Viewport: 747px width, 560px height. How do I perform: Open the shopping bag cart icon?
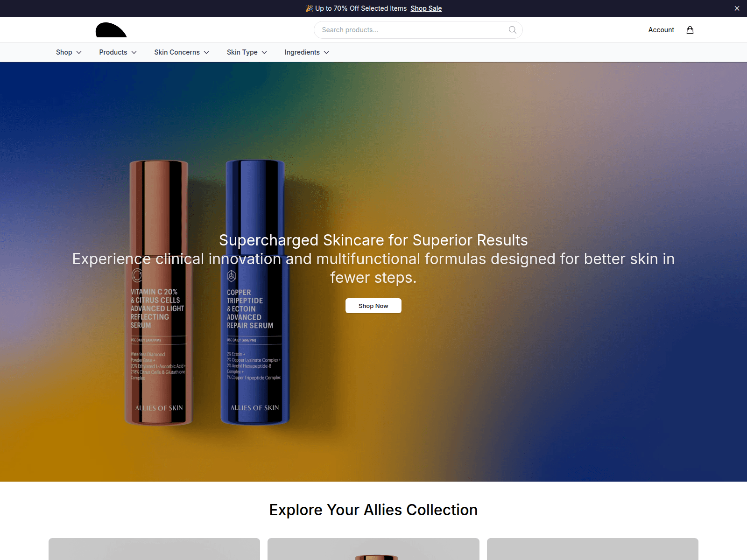pos(690,30)
